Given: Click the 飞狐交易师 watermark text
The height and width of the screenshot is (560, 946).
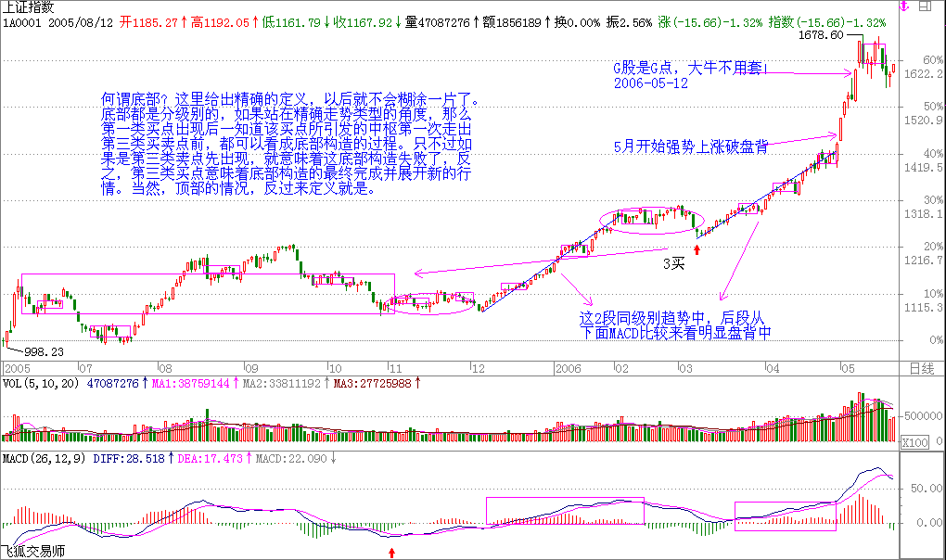Looking at the screenshot, I should (33, 552).
